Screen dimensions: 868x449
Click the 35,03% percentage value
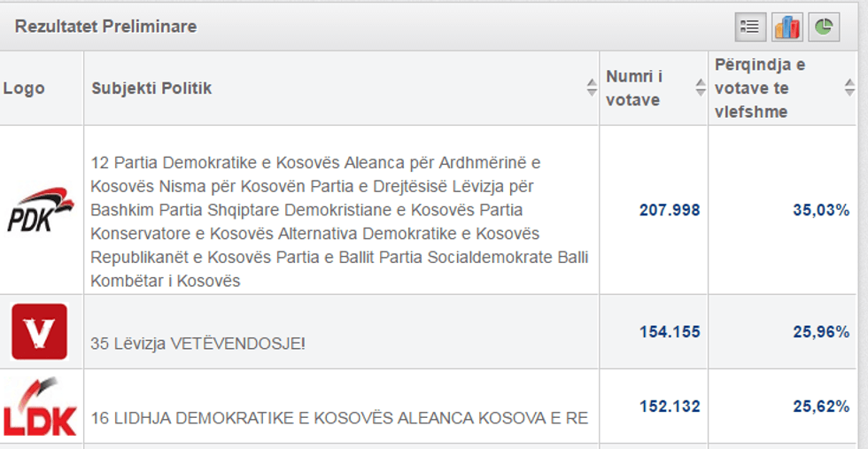tap(821, 210)
